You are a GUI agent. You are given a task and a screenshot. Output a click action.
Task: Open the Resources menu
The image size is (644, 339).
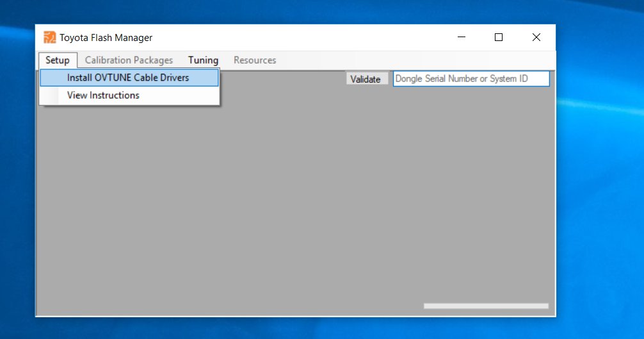click(x=255, y=60)
